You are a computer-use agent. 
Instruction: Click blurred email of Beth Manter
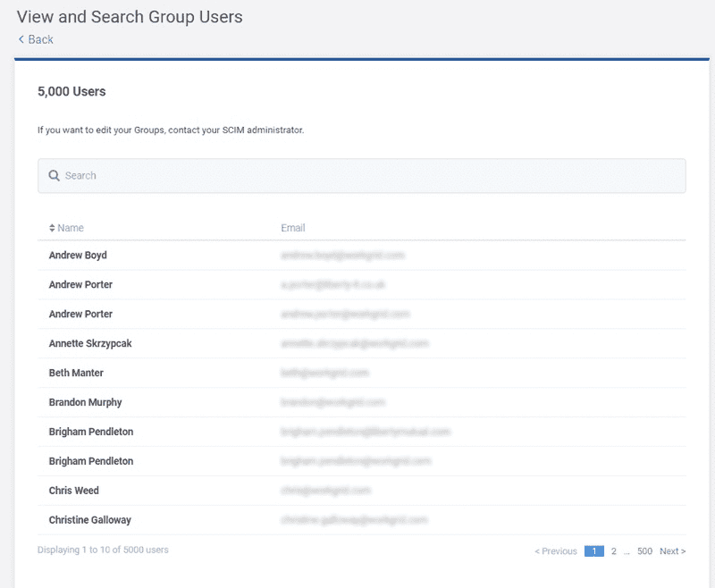click(324, 373)
